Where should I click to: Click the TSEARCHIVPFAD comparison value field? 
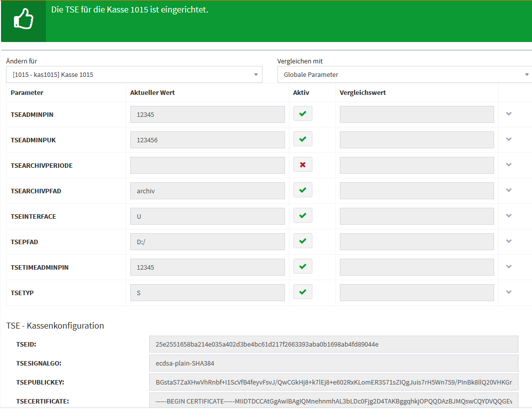click(x=417, y=191)
